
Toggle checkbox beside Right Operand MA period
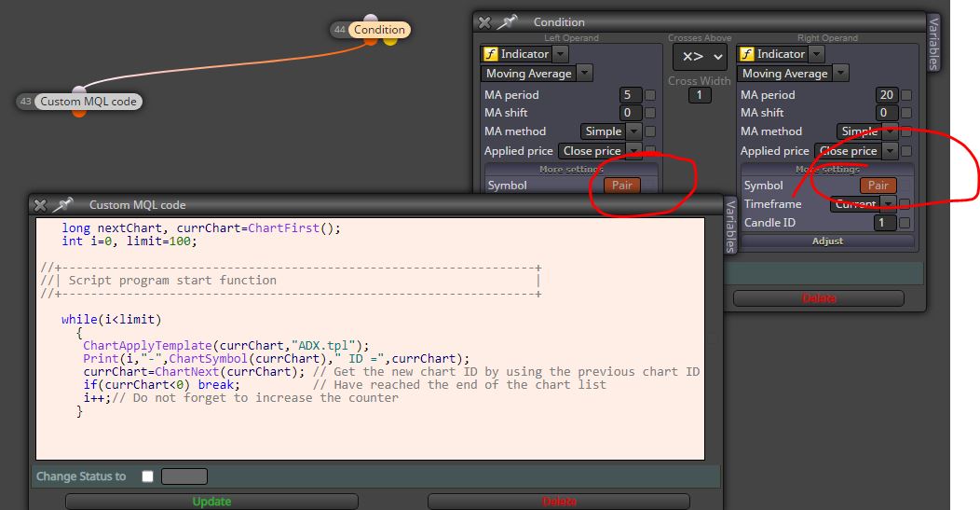[906, 95]
